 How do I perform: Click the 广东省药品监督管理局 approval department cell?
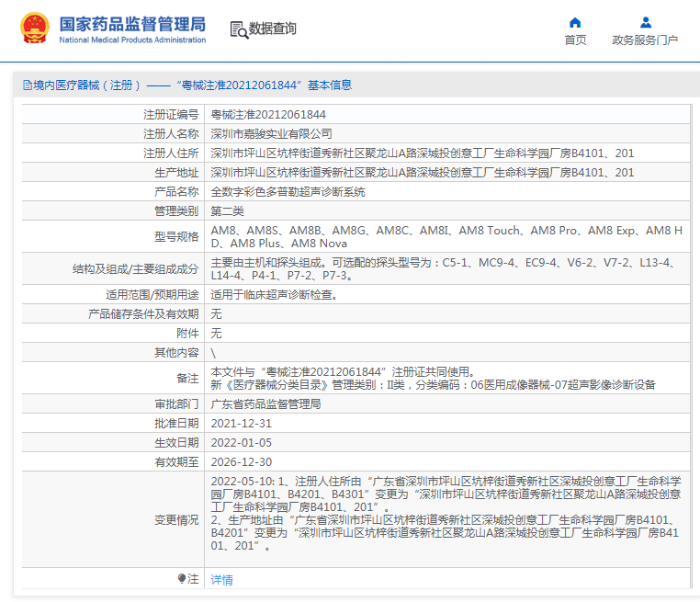coord(265,403)
